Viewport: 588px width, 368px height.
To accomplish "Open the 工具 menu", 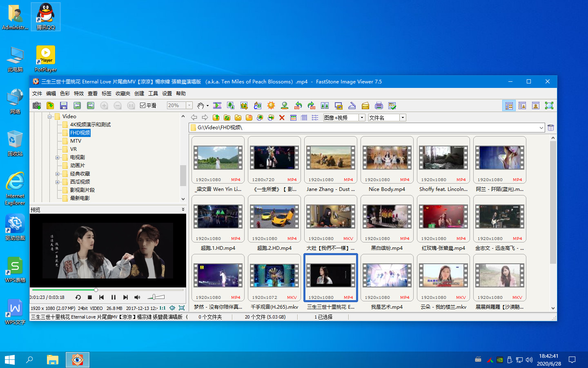I will pyautogui.click(x=153, y=94).
